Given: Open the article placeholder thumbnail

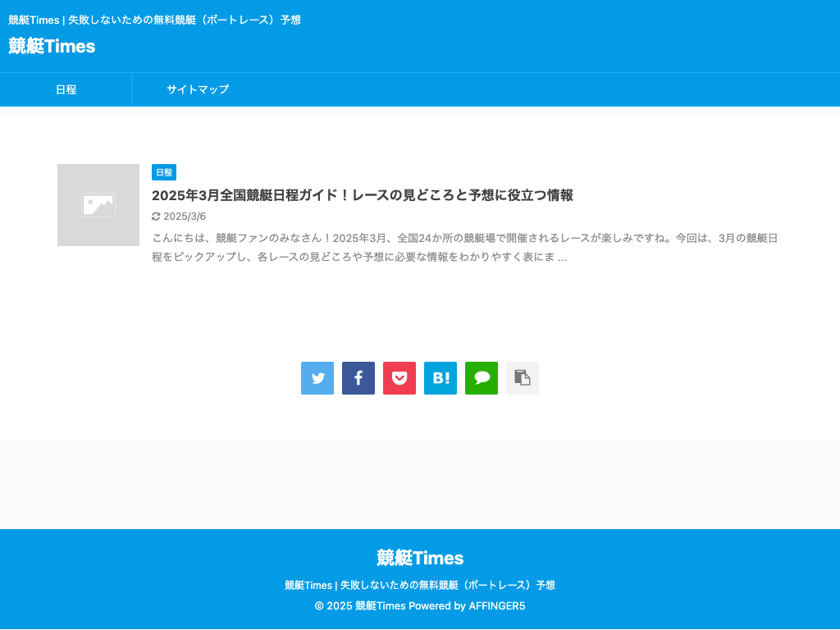Looking at the screenshot, I should point(98,205).
